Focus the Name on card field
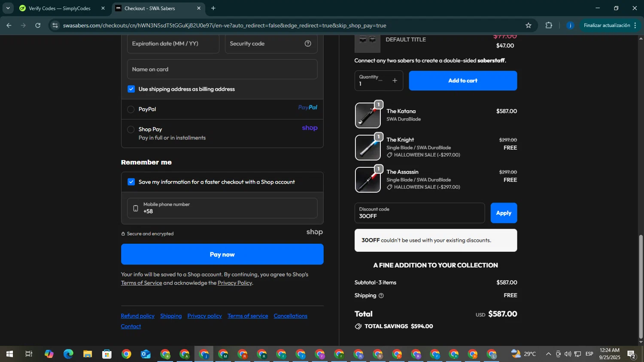644x362 pixels. 222,69
